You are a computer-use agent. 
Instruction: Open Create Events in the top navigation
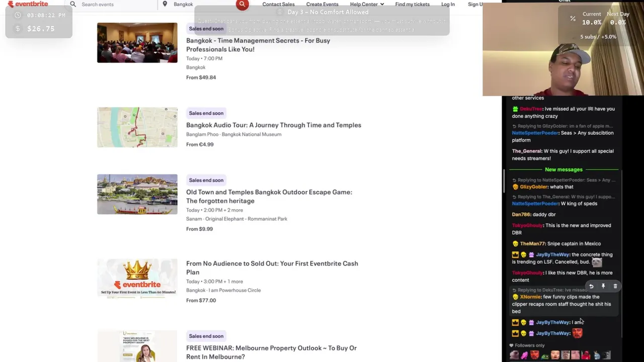322,4
